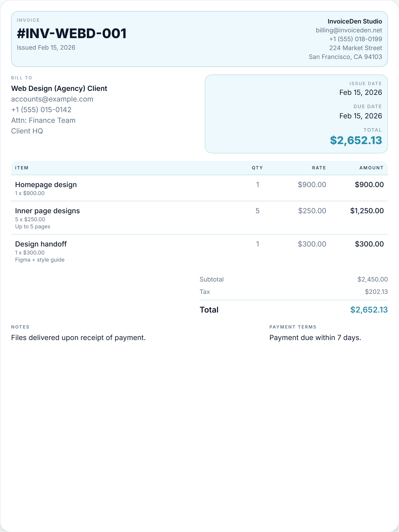Screen dimensions: 399x532
Task: Select the Web Design (Agency) Client name
Action: click(59, 88)
